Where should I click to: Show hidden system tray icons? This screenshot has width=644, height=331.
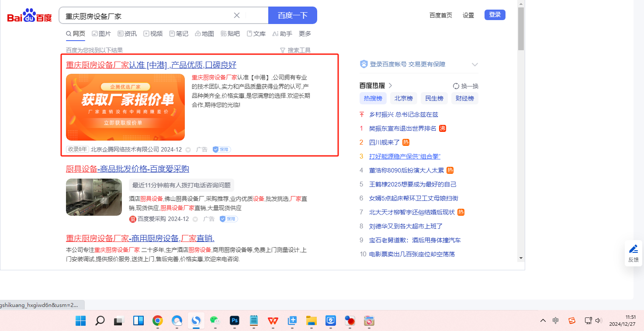[x=543, y=321]
